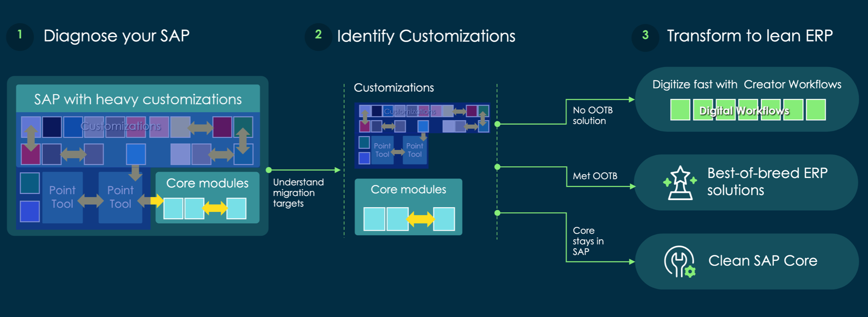868x317 pixels.
Task: Select the "Clean SAP Core" pill
Action: (746, 261)
